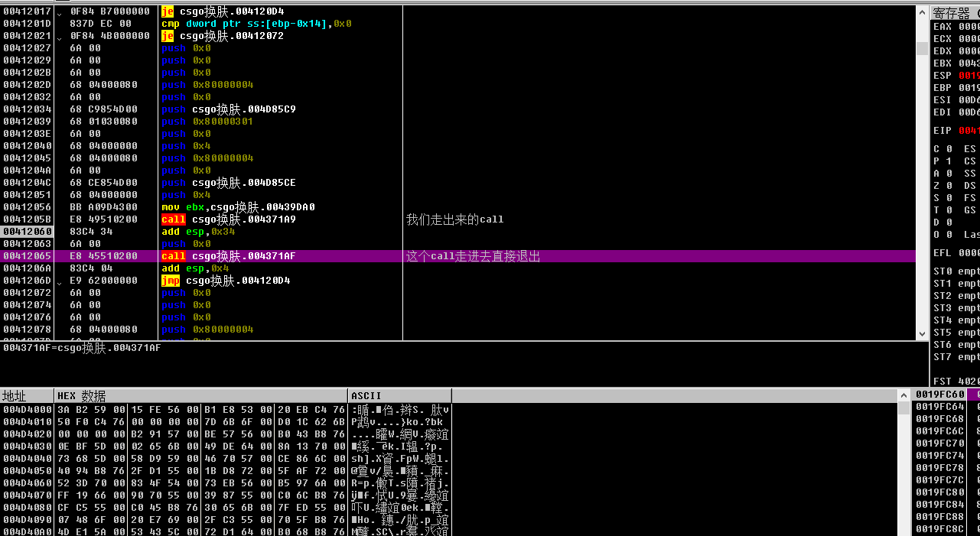Select the EIP register
Screen dimensions: 980x536
(956, 131)
